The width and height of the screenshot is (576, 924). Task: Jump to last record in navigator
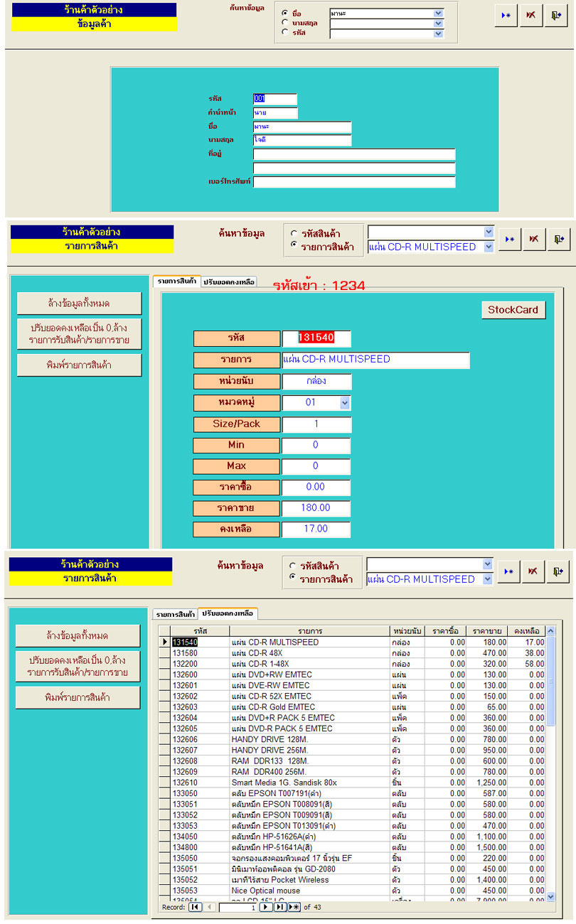tap(279, 908)
